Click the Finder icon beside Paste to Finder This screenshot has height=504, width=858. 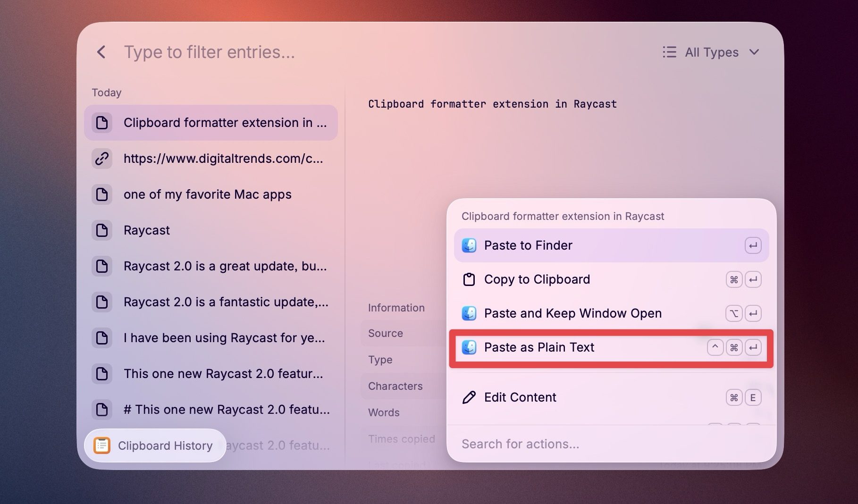tap(469, 245)
